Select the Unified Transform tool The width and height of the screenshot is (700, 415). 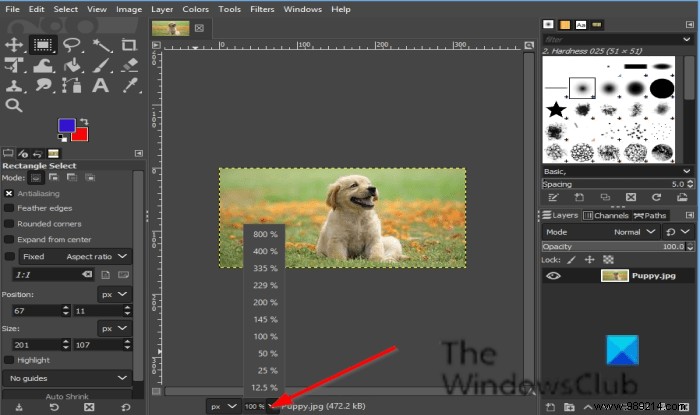tap(14, 65)
